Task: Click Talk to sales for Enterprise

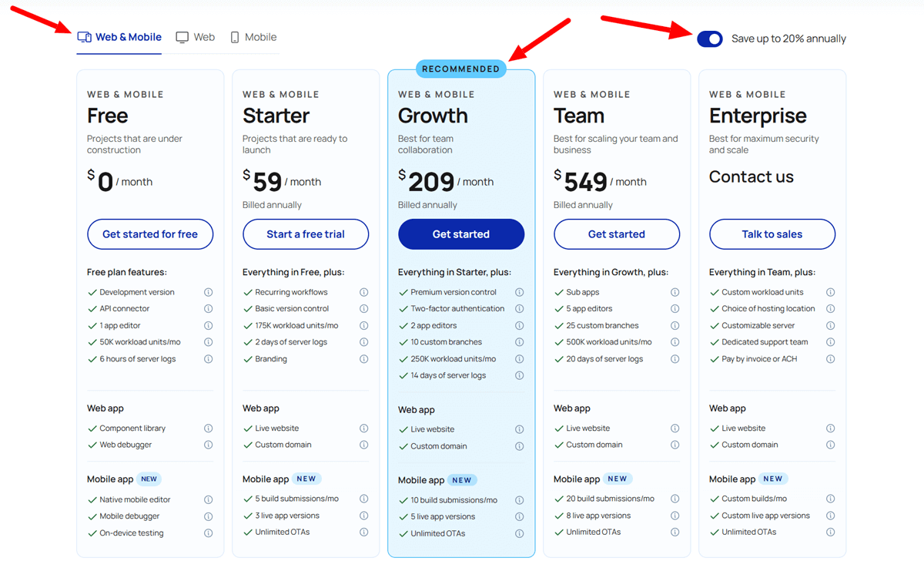Action: coord(772,234)
